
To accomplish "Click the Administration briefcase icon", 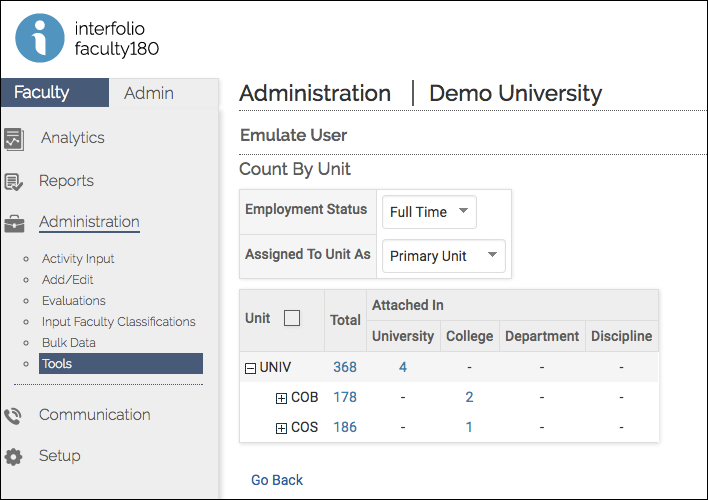I will coord(14,223).
